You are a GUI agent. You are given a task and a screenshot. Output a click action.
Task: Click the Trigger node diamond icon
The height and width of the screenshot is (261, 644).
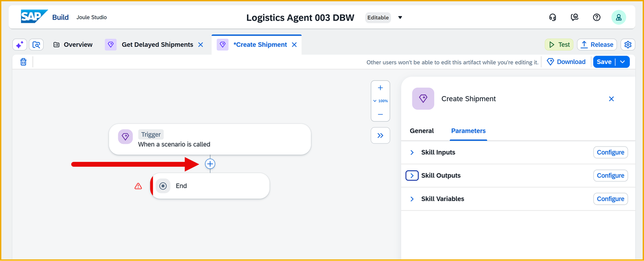[x=125, y=136]
